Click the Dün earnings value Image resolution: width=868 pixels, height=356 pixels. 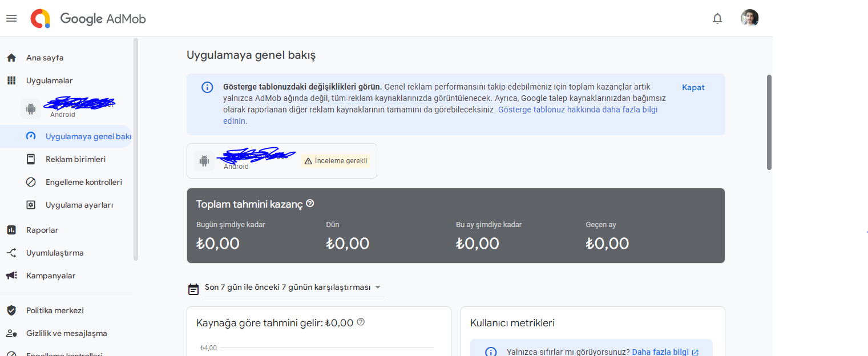[348, 244]
